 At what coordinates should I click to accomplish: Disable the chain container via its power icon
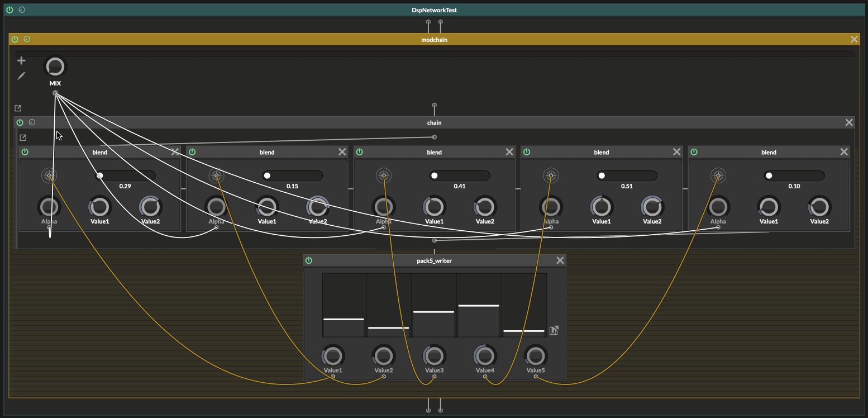[x=20, y=122]
